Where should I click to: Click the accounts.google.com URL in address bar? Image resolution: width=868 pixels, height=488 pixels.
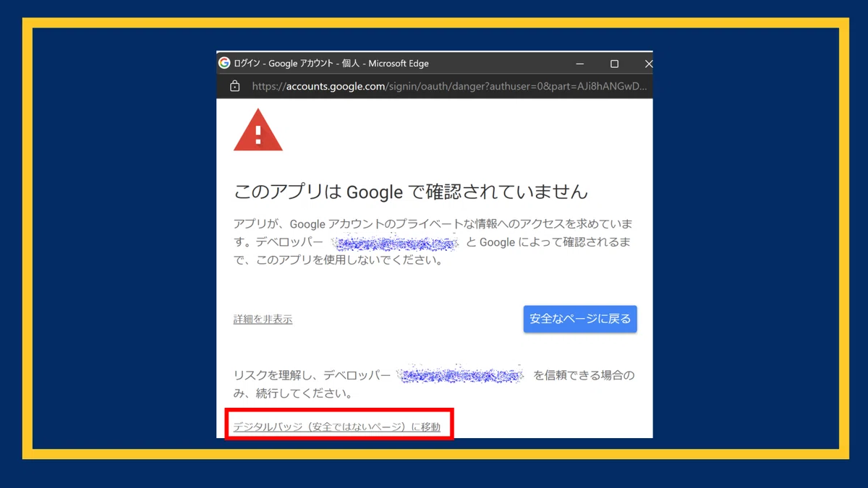click(x=448, y=86)
